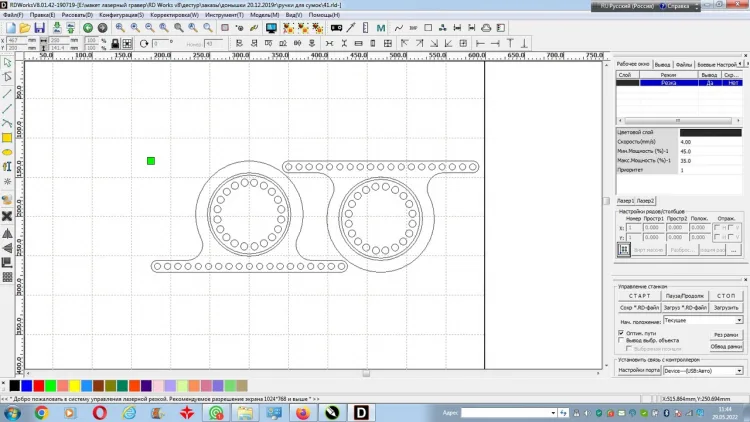750x422 pixels.
Task: Click the array layout icon in the rows/columns settings
Action: [x=624, y=249]
